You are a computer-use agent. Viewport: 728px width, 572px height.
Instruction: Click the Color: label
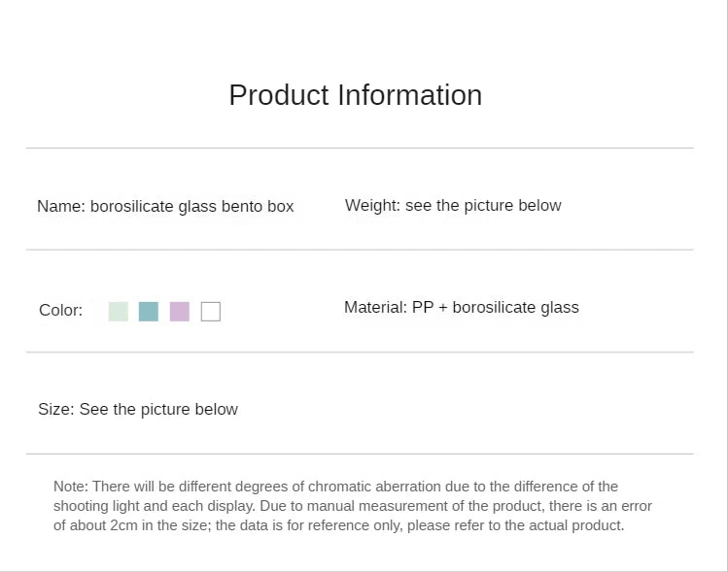60,311
